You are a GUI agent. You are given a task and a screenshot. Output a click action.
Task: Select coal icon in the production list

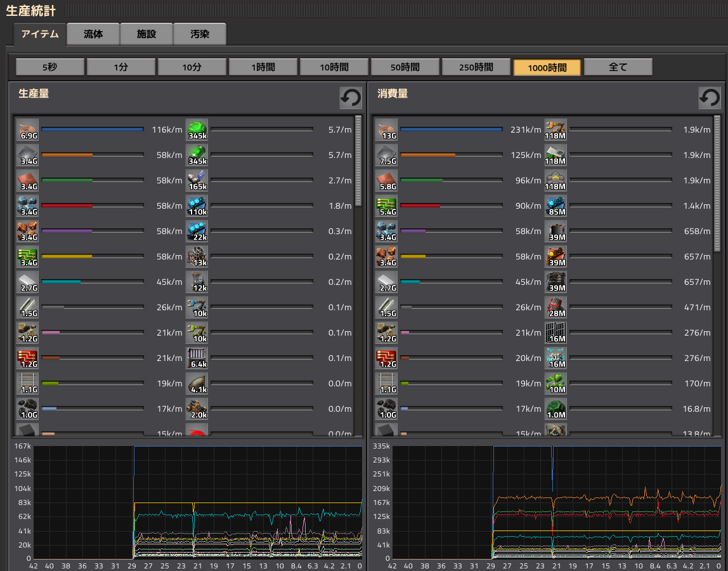click(27, 409)
